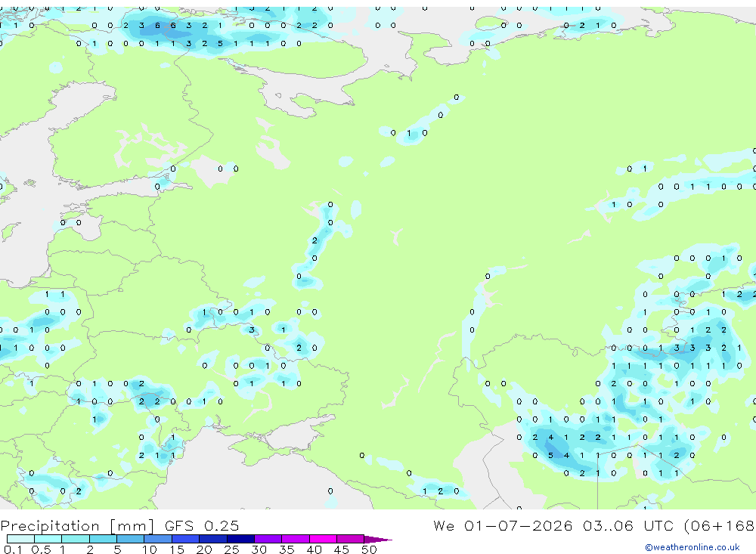Viewport: 756px width, 554px height.
Task: Click the legend label '45'
Action: (342, 549)
